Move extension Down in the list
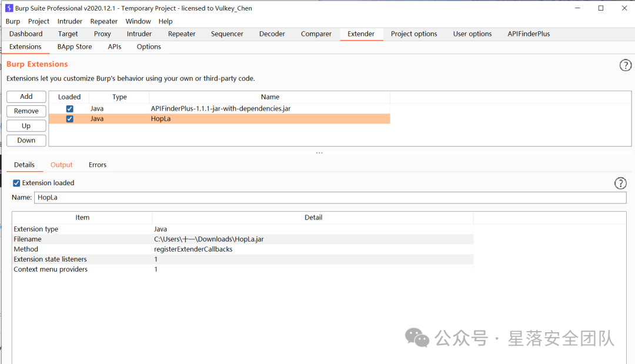The image size is (635, 364). 26,141
